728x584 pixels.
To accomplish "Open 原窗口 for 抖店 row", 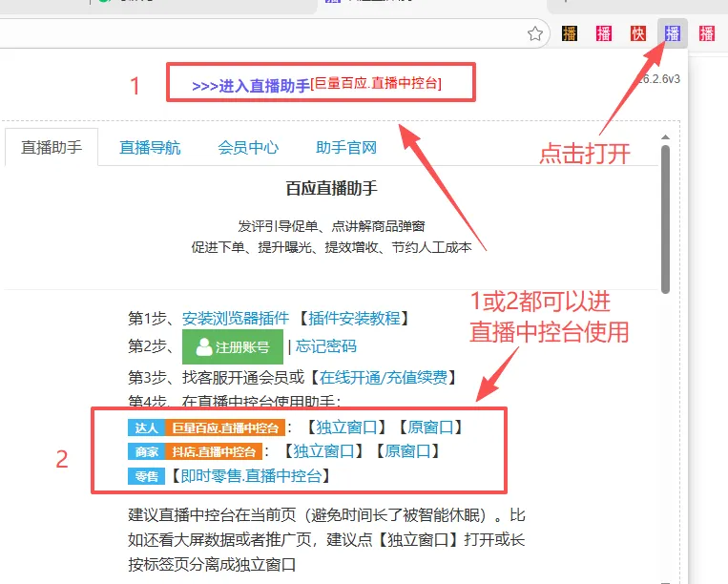I will click(x=407, y=450).
